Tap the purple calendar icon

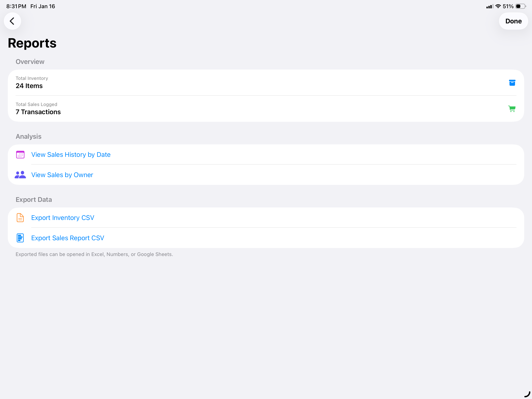click(x=20, y=154)
